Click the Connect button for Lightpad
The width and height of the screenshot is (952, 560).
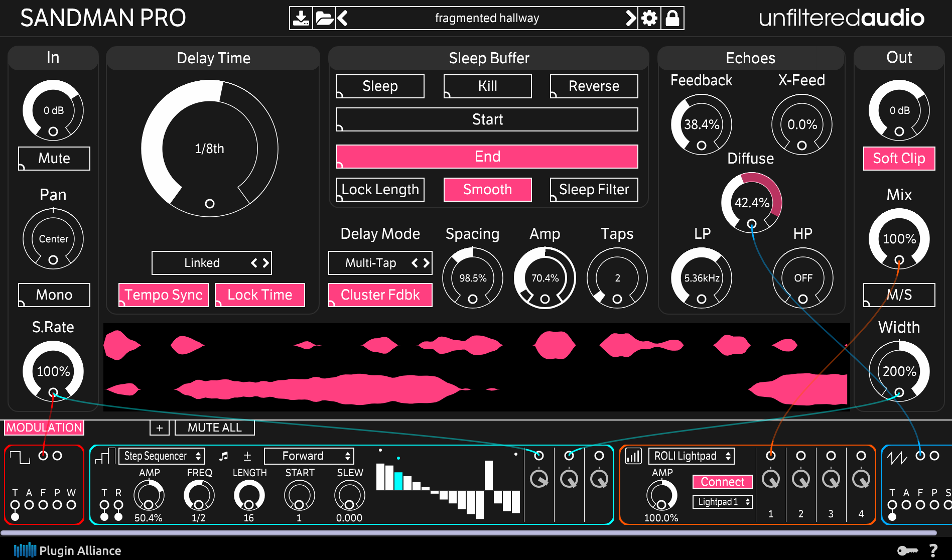(x=723, y=482)
